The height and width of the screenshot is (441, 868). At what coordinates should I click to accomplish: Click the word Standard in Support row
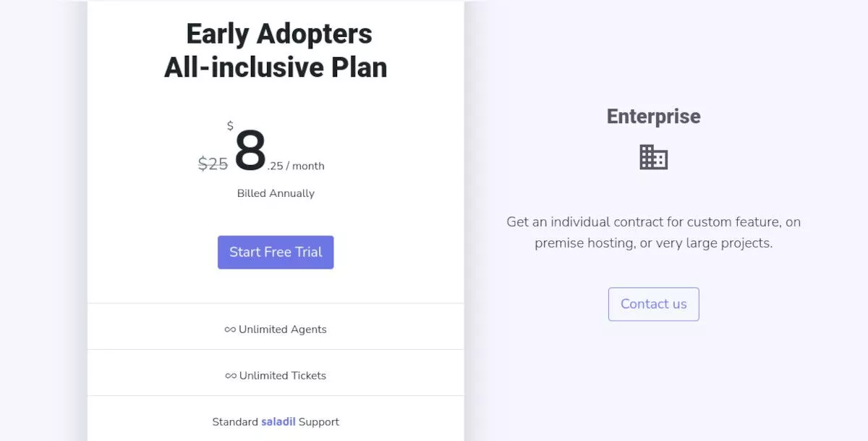click(x=235, y=421)
